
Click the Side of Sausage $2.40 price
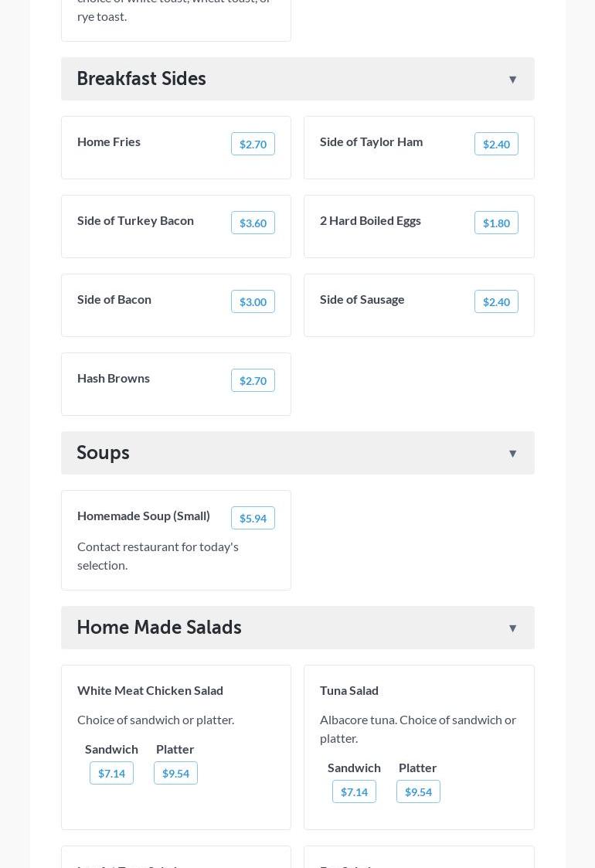click(x=496, y=301)
